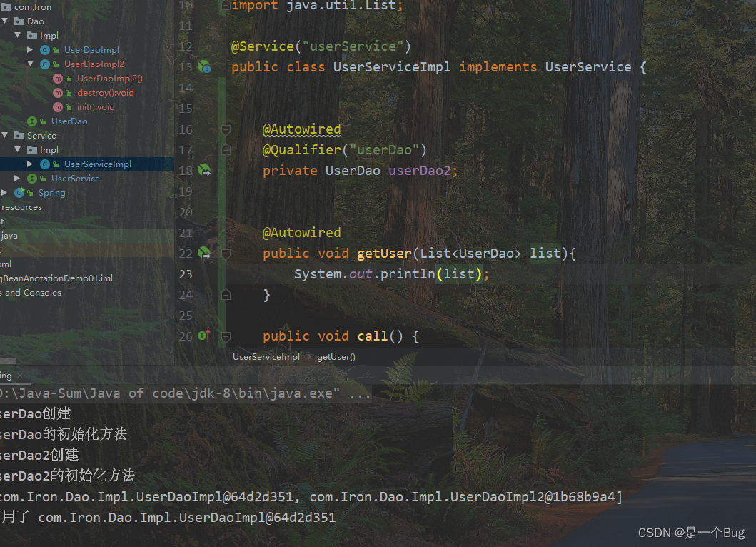Screen dimensions: 756x547
Task: Select the UserDaoImpl class icon
Action: (x=45, y=50)
